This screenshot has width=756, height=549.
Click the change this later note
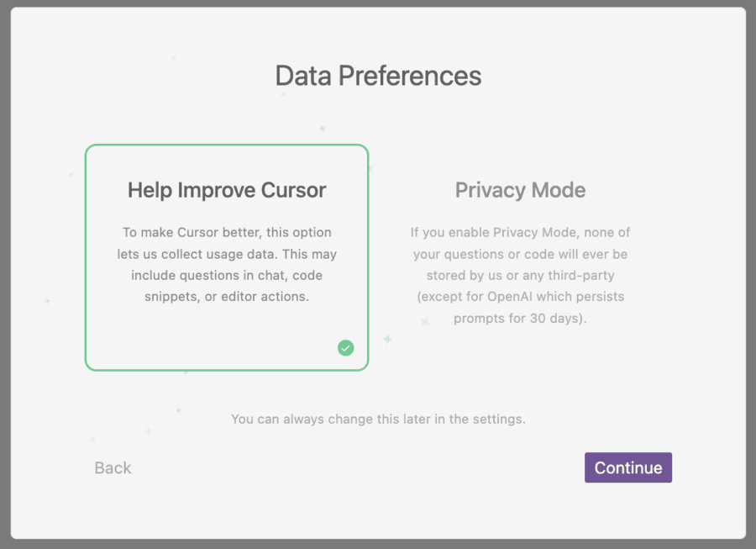point(379,419)
